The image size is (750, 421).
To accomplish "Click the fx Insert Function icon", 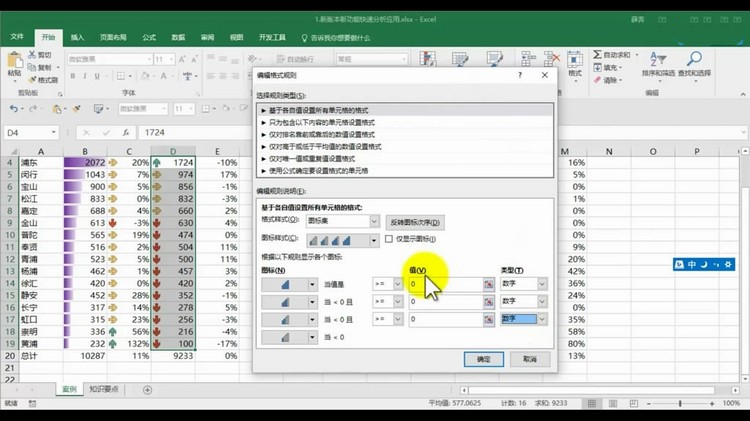I will point(125,133).
